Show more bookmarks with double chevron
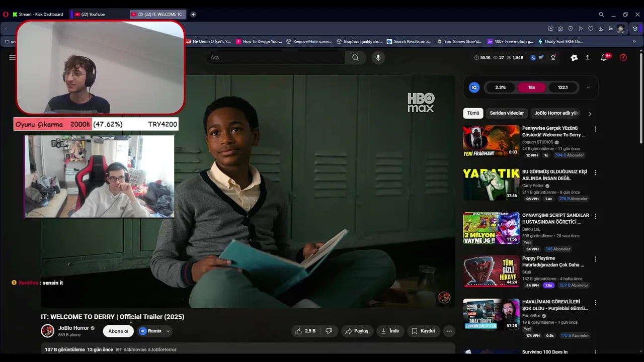The image size is (644, 362). (634, 42)
